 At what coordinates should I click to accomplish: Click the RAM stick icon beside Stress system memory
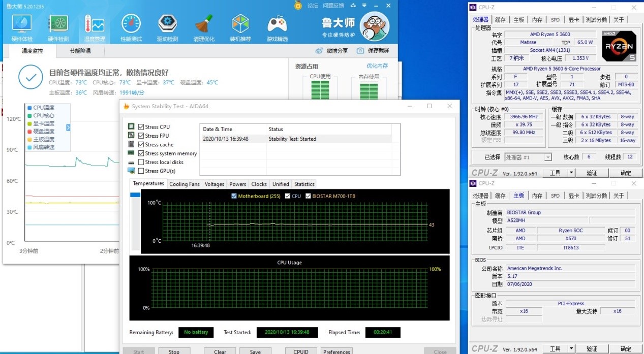(x=131, y=153)
